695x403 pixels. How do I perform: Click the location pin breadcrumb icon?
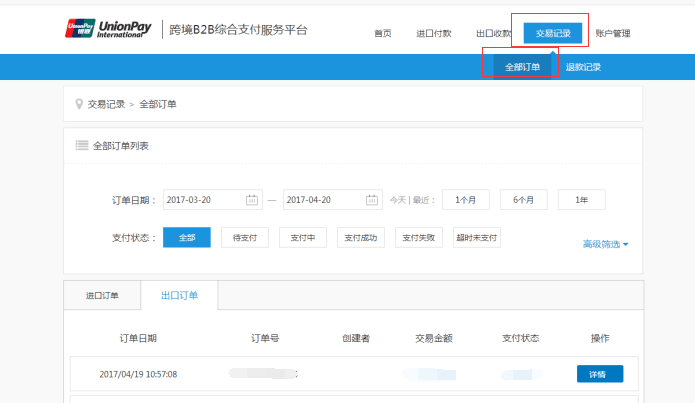pyautogui.click(x=79, y=104)
